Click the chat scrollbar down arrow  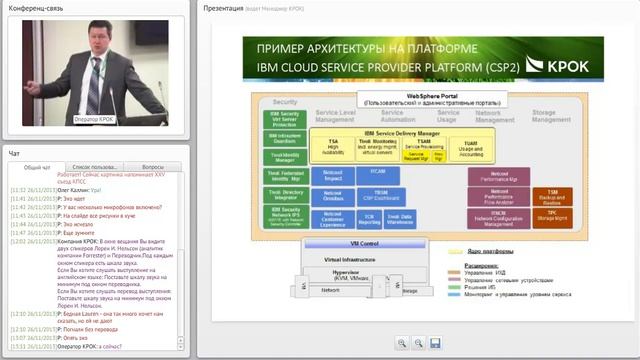[180, 347]
